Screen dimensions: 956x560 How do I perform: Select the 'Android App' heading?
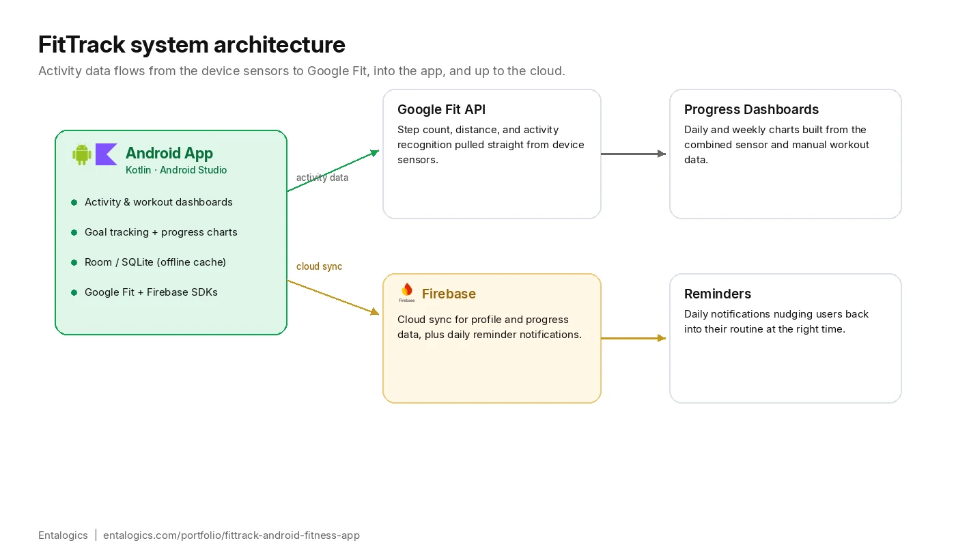pyautogui.click(x=169, y=153)
